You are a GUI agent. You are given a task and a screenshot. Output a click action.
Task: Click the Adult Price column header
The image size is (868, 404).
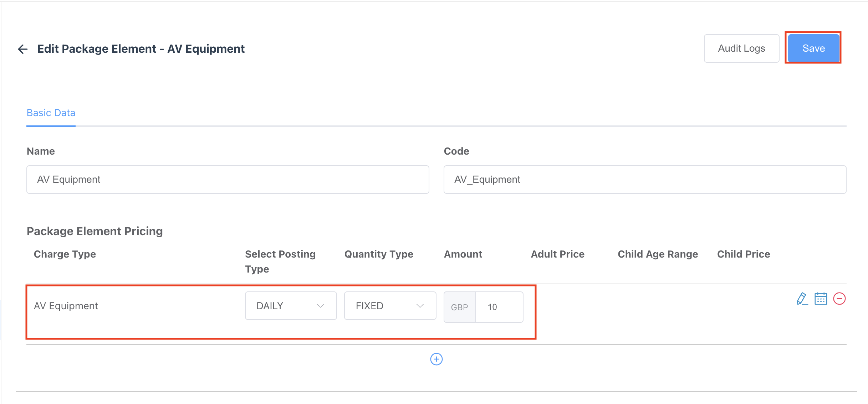[557, 254]
